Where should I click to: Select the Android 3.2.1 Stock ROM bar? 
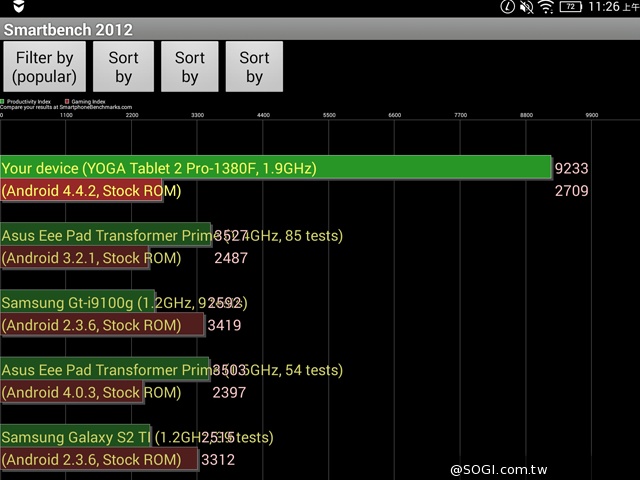[x=75, y=258]
